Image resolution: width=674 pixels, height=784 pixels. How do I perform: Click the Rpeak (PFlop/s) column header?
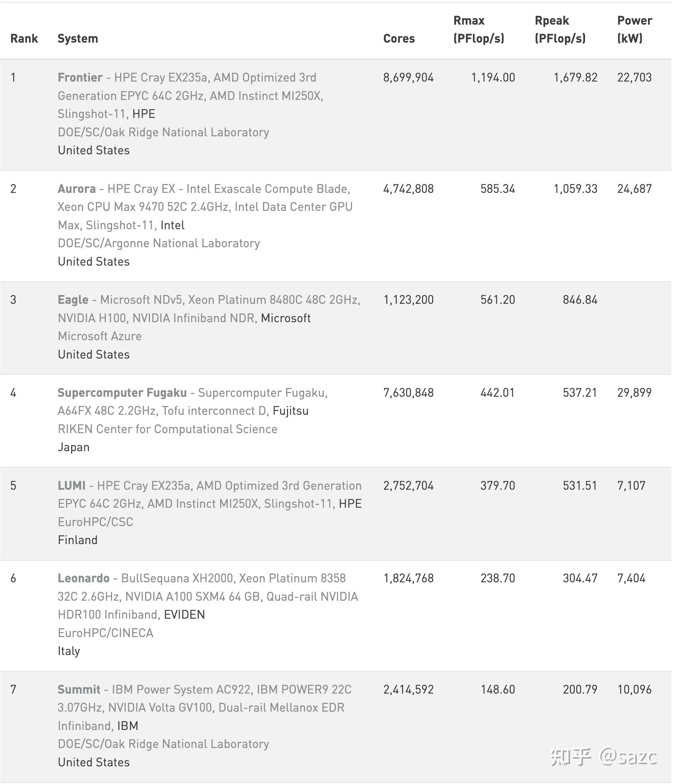tap(560, 29)
